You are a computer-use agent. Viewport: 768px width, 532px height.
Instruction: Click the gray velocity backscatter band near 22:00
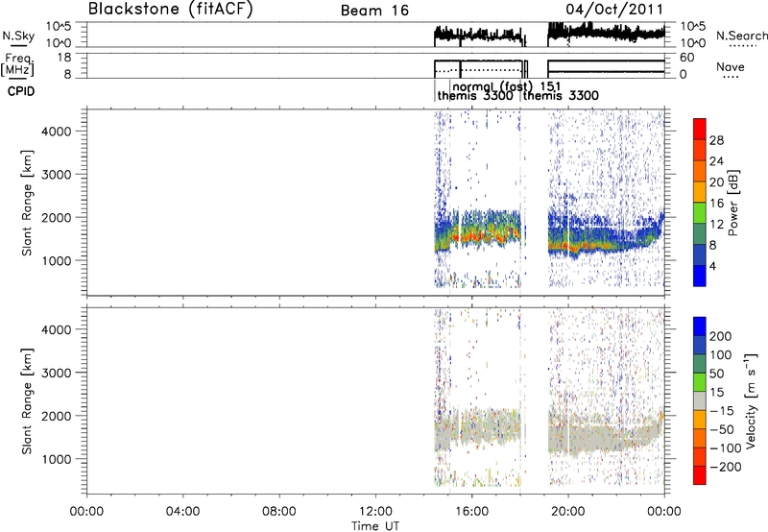[616, 438]
